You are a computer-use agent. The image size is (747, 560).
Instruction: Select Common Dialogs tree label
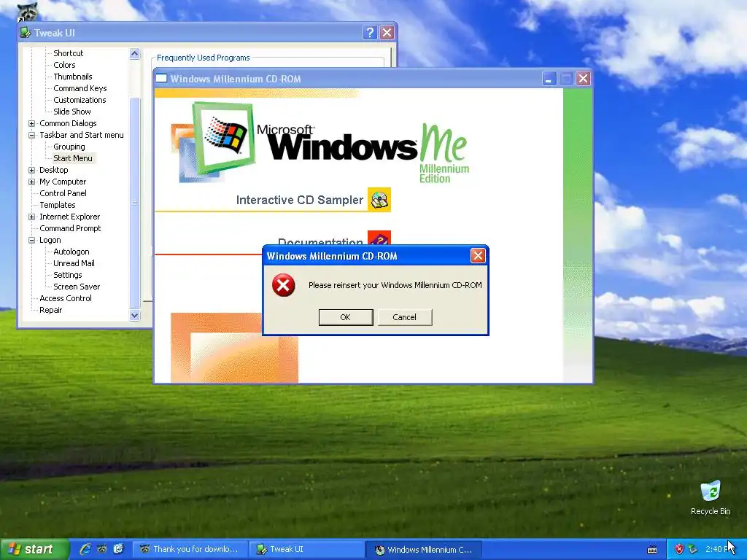(x=68, y=123)
